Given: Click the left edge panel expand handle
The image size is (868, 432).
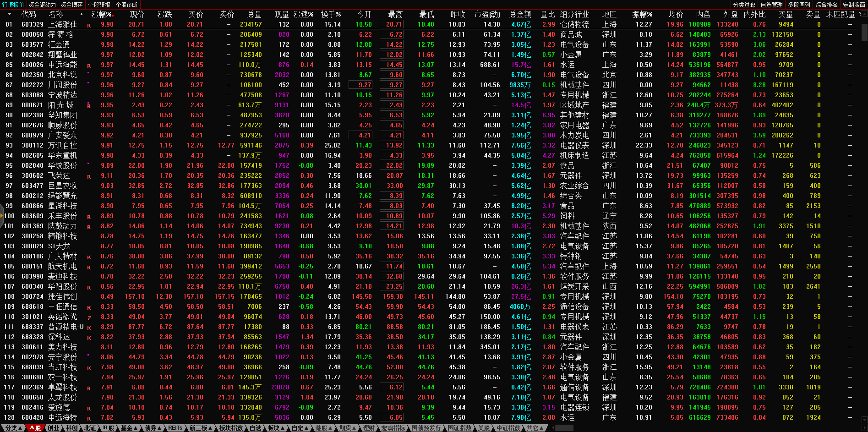Looking at the screenshot, I should click(x=2, y=215).
